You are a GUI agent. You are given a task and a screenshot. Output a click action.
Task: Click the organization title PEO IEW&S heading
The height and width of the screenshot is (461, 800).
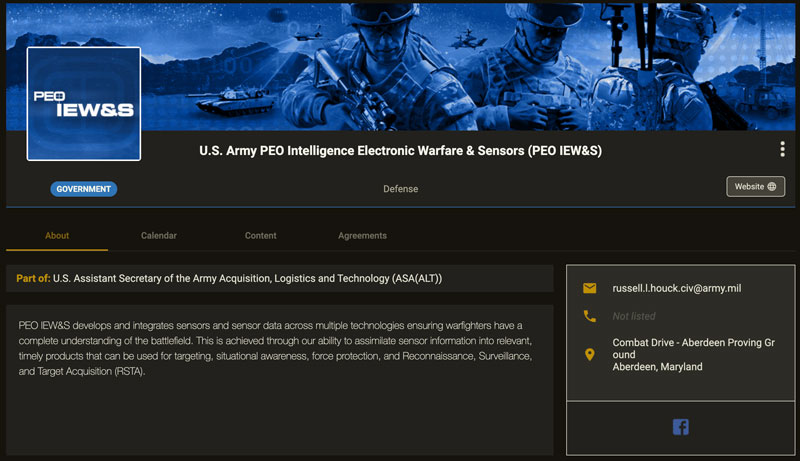tap(401, 151)
